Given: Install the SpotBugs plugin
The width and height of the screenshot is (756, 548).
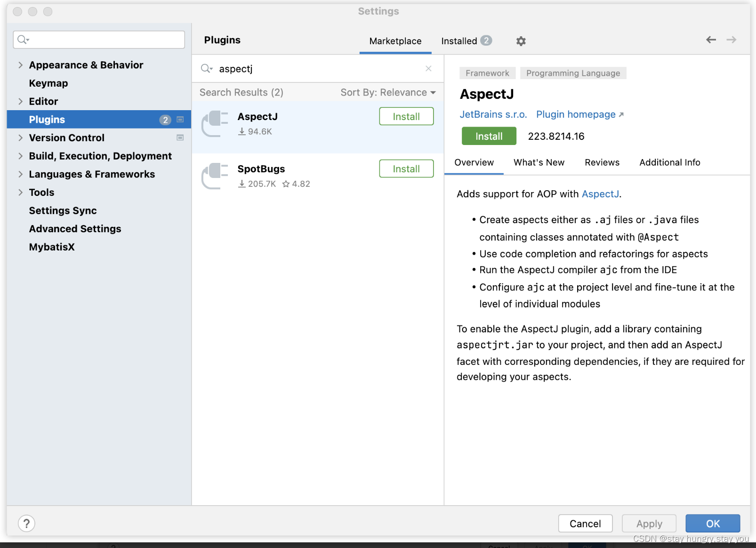Looking at the screenshot, I should tap(406, 169).
